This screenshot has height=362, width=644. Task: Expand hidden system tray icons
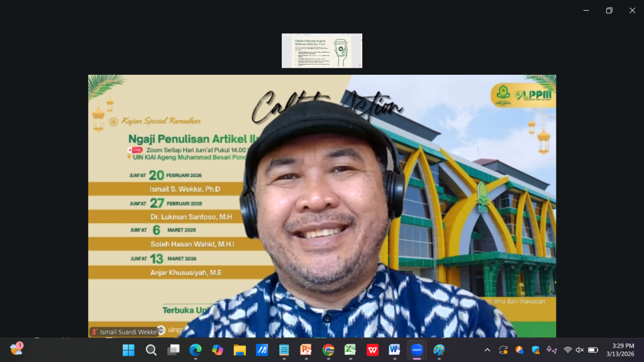click(x=487, y=349)
